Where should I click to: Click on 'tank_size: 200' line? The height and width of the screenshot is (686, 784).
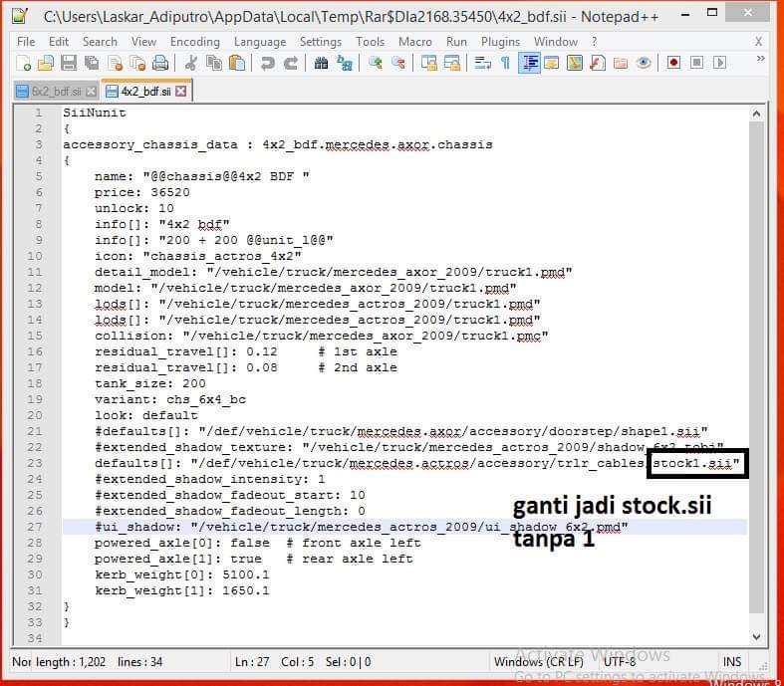(x=150, y=383)
